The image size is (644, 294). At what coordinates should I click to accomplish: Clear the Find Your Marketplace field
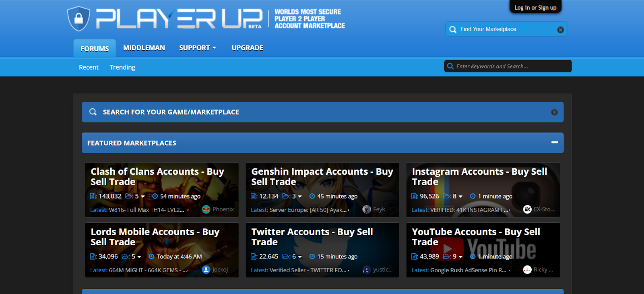pyautogui.click(x=560, y=30)
